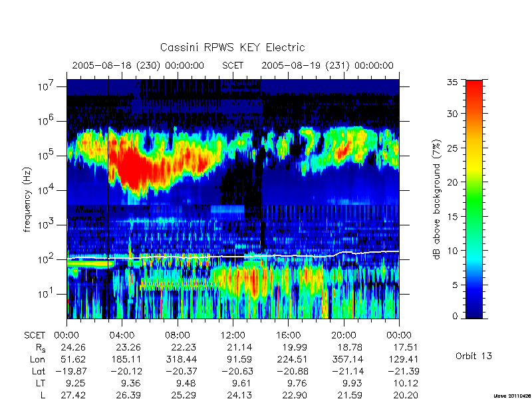
Task: Click the Rs row label
Action: click(x=41, y=348)
